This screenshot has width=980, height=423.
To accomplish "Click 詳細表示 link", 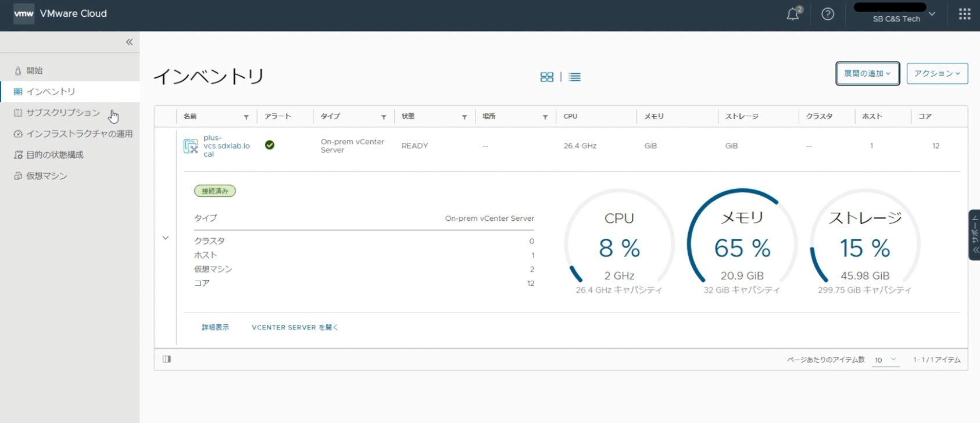I will pos(216,328).
